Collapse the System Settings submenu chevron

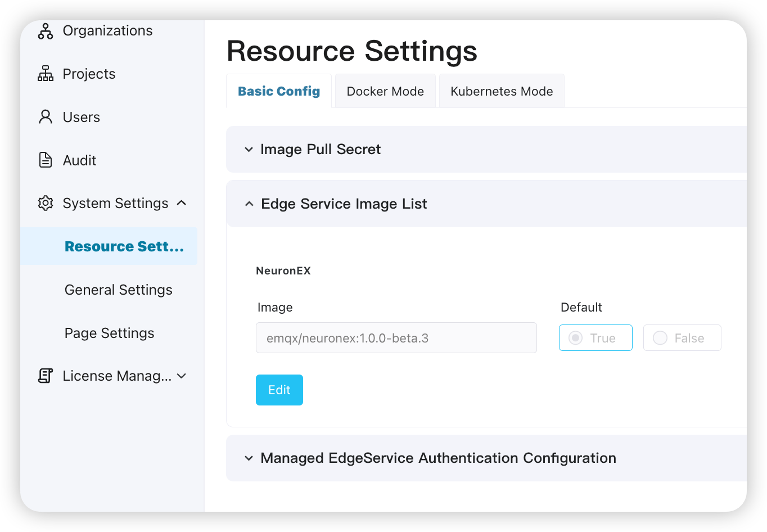182,203
